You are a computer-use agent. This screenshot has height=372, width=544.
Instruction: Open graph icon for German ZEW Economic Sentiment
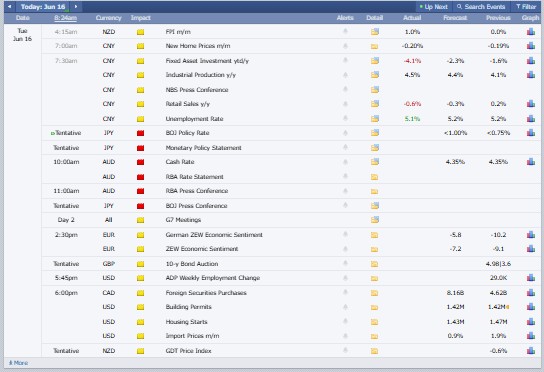click(531, 235)
